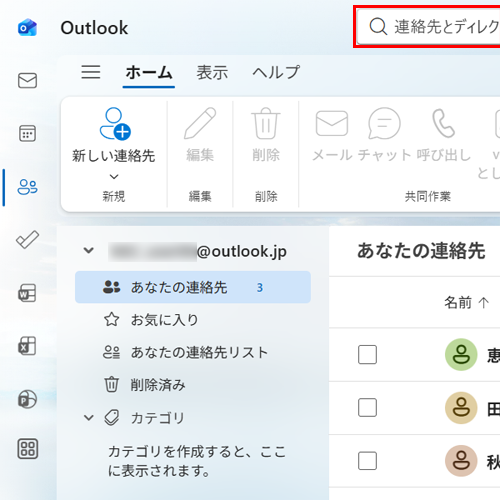Image resolution: width=500 pixels, height=500 pixels.
Task: Tick checkbox next to pink-brown avatar contact
Action: [x=367, y=461]
